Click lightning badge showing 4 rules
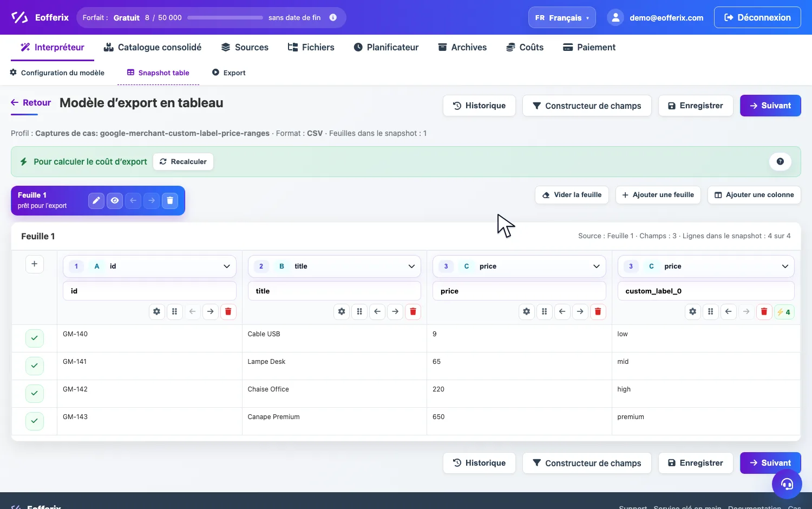This screenshot has height=509, width=812. click(784, 312)
